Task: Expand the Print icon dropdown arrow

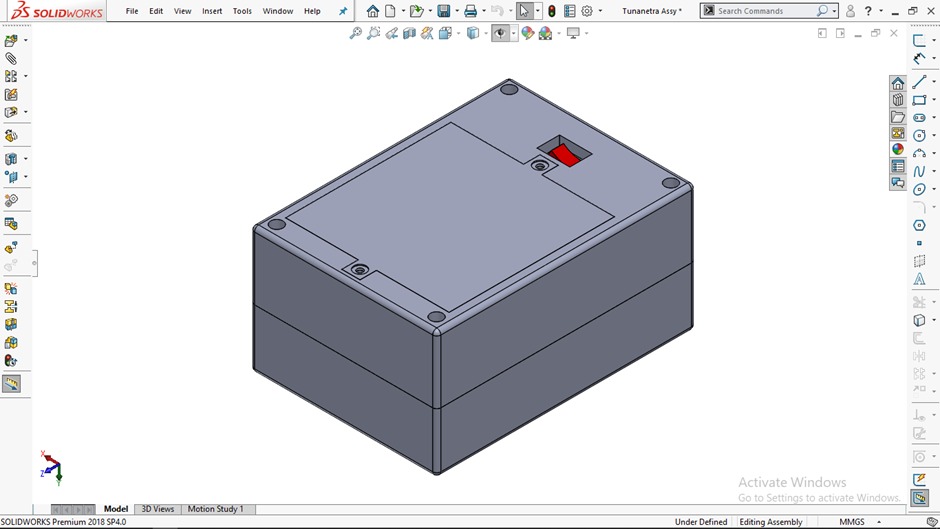Action: pos(484,11)
